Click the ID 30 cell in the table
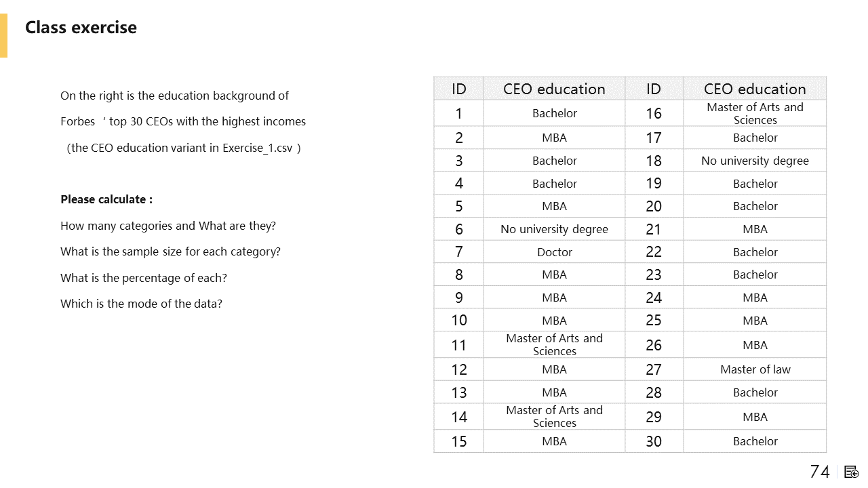Viewport: 868px width, 488px height. [654, 441]
